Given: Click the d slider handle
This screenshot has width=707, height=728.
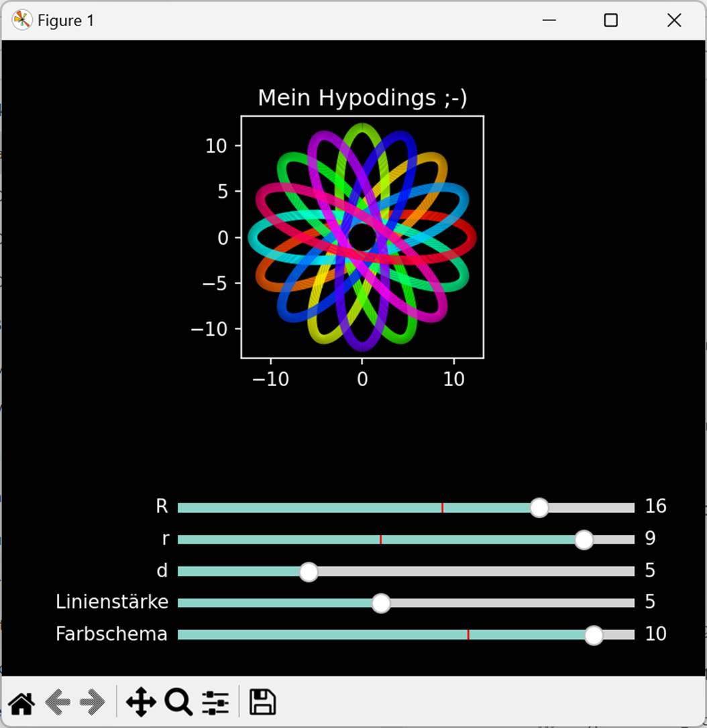Looking at the screenshot, I should coord(309,572).
